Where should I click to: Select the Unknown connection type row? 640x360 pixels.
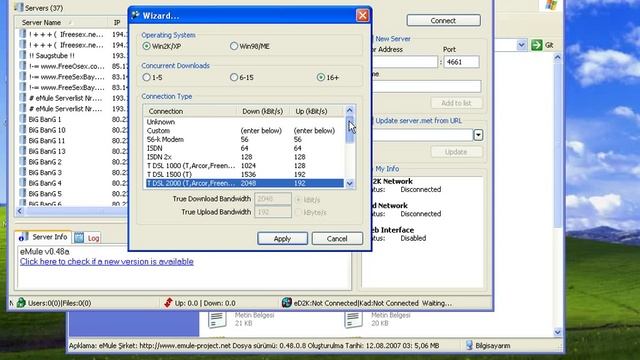(x=245, y=122)
